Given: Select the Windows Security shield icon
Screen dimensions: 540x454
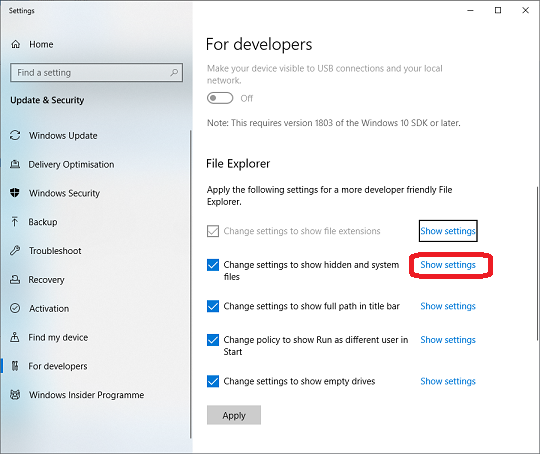Looking at the screenshot, I should 15,193.
